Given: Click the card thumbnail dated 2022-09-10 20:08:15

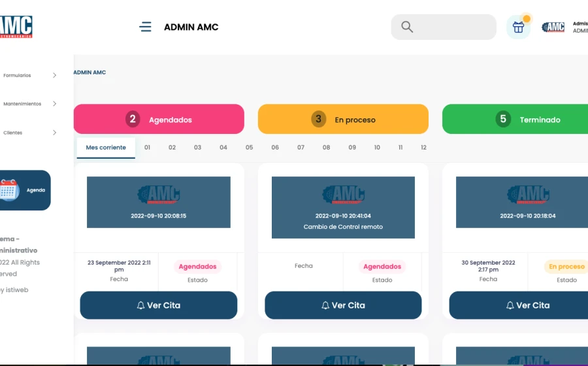Looking at the screenshot, I should 159,202.
